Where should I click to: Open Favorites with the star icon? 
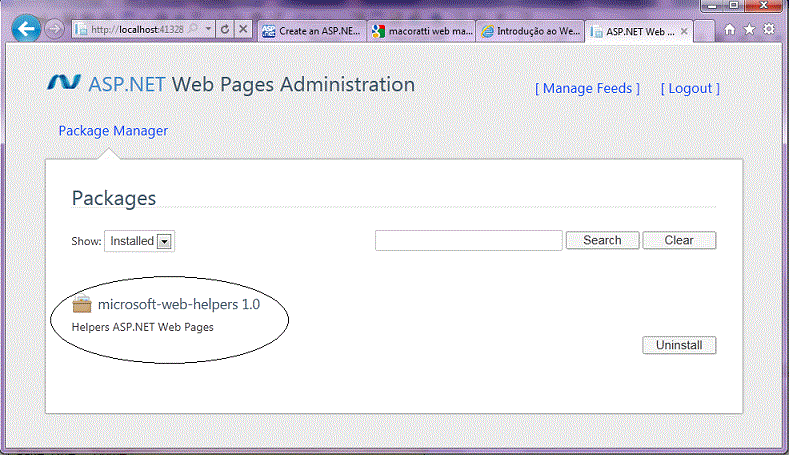749,29
